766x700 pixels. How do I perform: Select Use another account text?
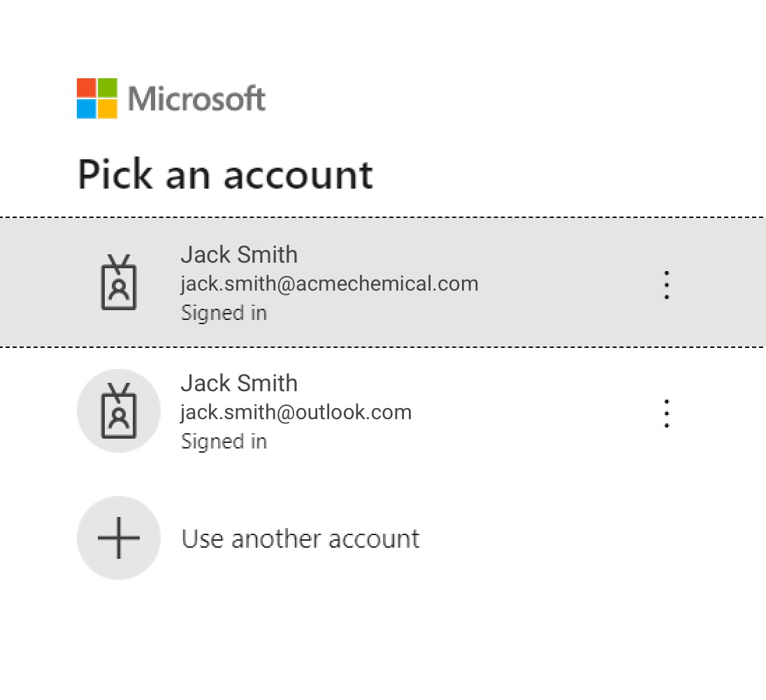tap(301, 539)
